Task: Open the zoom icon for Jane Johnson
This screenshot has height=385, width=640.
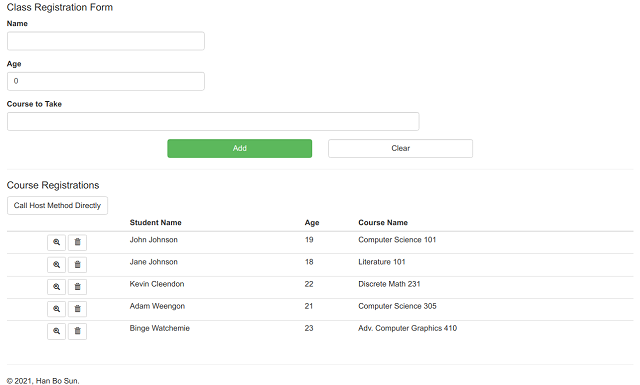Action: point(56,265)
